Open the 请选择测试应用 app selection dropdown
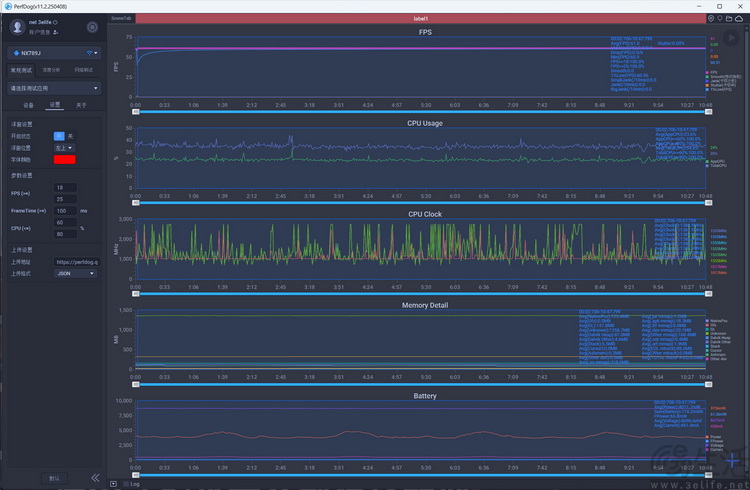The image size is (750, 490). (x=54, y=88)
